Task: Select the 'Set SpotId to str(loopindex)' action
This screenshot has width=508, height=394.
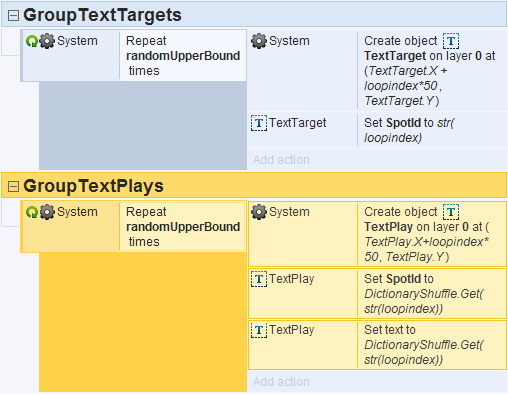Action: [x=377, y=130]
